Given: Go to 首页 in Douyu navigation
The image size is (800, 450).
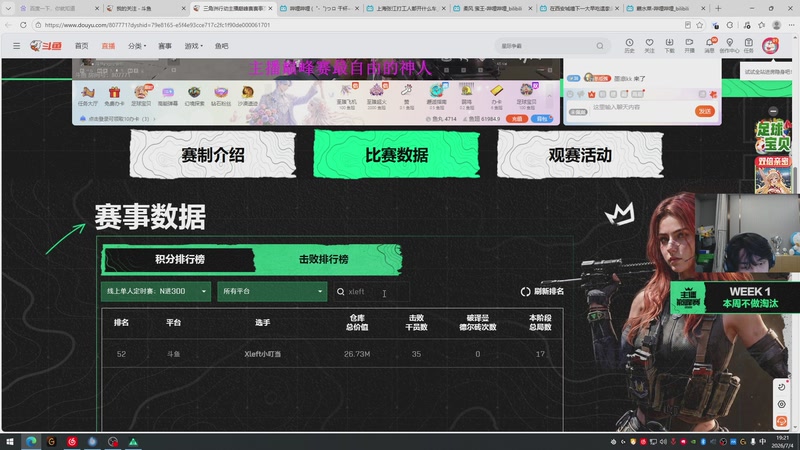Looking at the screenshot, I should click(81, 46).
